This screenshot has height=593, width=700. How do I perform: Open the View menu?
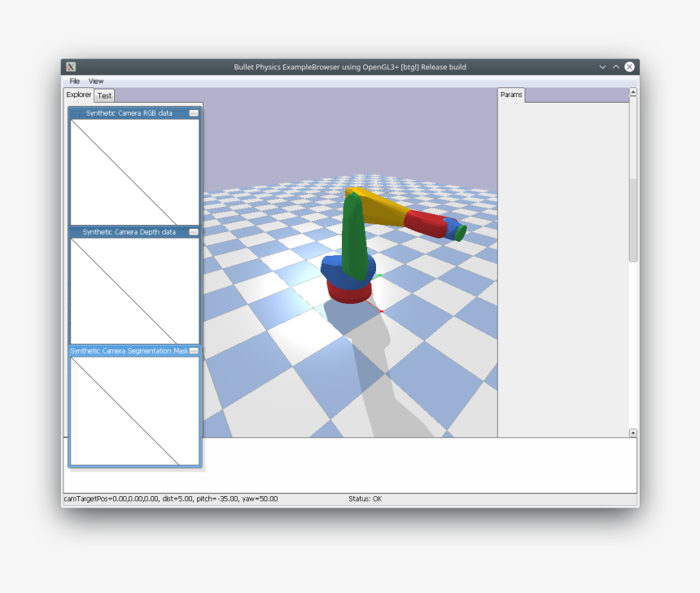(x=96, y=81)
